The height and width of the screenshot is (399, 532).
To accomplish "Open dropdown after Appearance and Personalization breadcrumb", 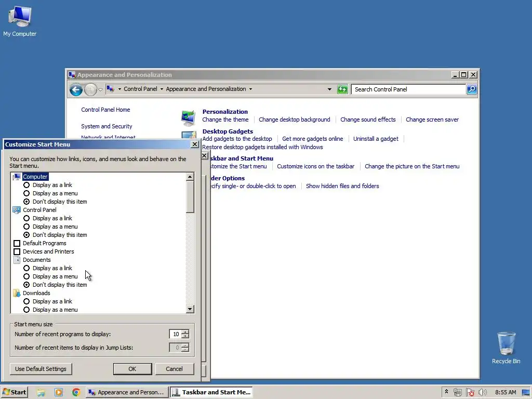I will point(251,89).
